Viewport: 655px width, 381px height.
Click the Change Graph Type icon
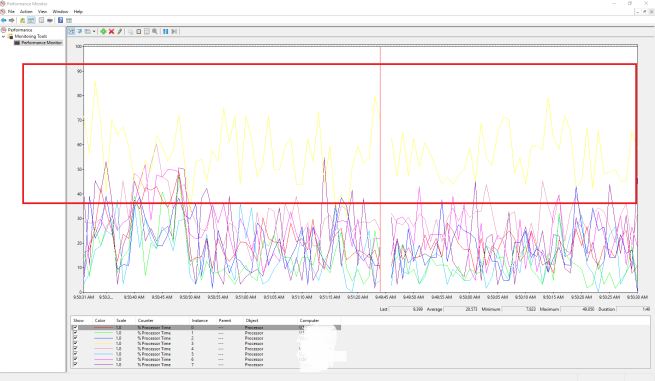click(87, 31)
